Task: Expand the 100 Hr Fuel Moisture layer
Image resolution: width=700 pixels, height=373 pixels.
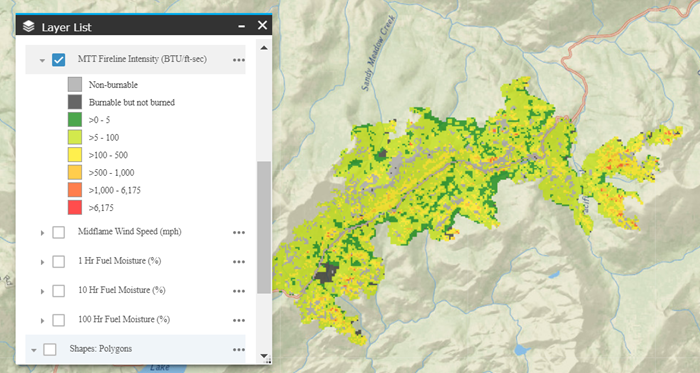Action: (42, 321)
